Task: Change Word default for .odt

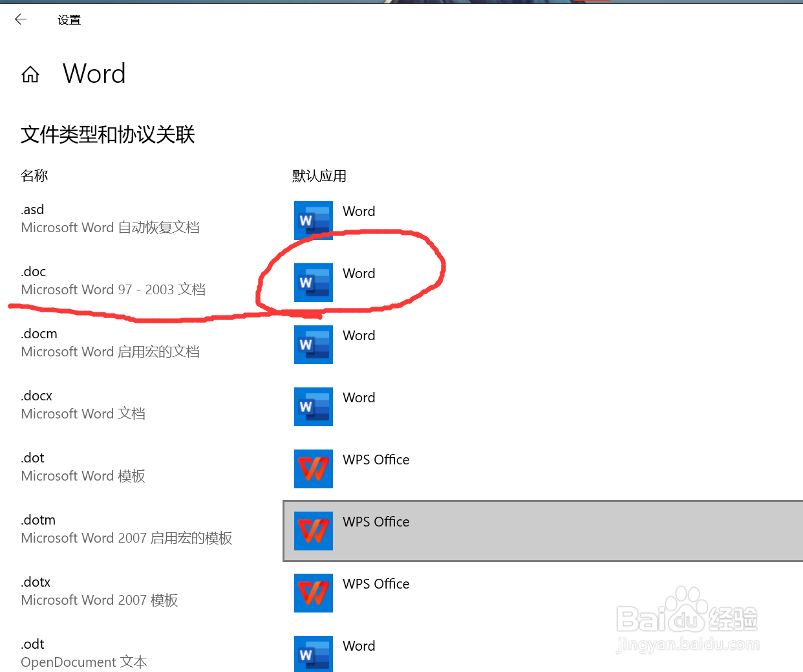Action: point(359,646)
